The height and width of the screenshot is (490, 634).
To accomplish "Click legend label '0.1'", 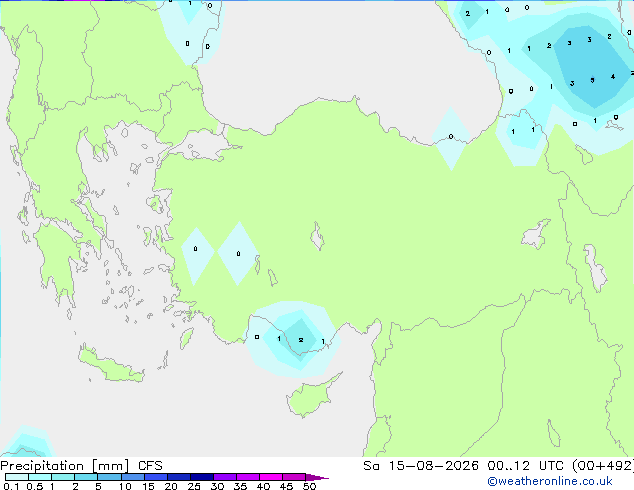I will point(11,486).
